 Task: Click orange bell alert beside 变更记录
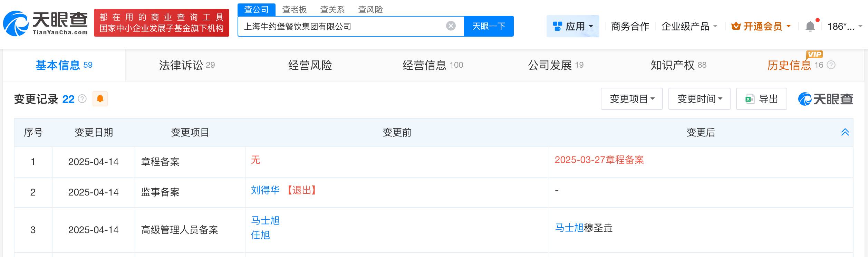click(100, 99)
